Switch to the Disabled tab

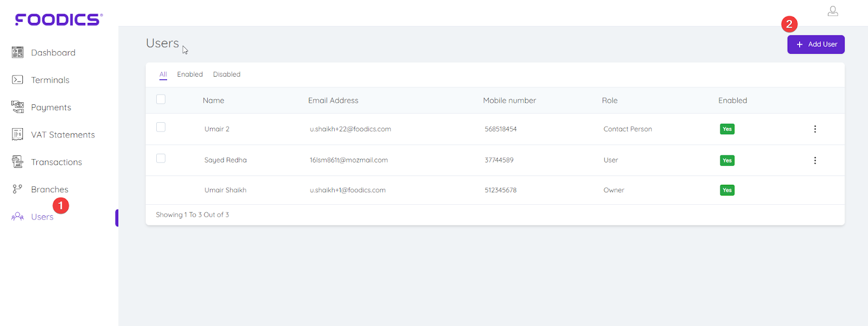(227, 74)
